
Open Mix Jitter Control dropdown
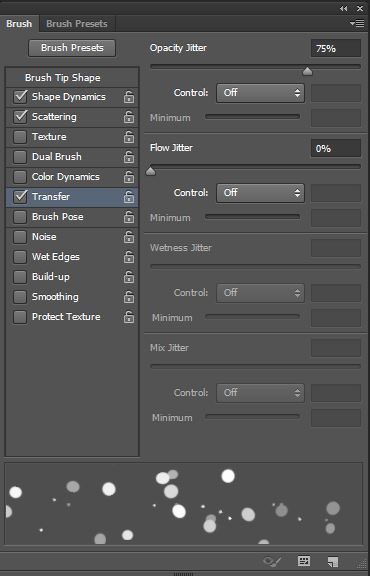(260, 393)
